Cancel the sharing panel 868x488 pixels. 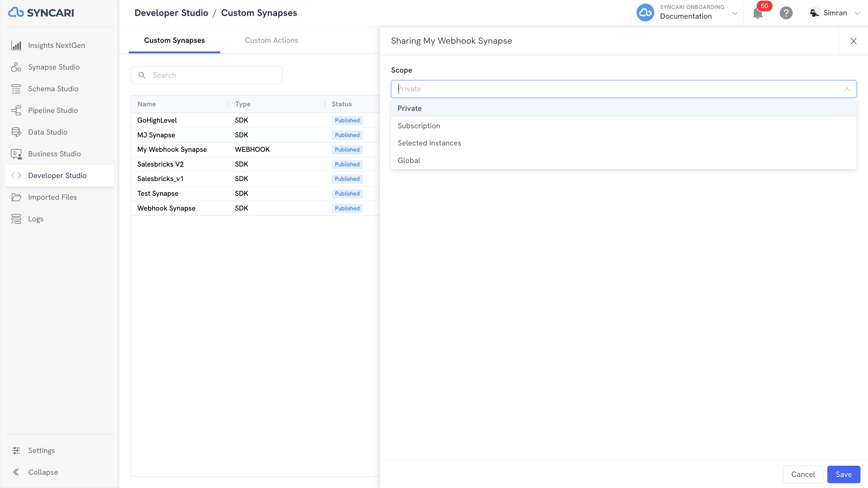803,474
